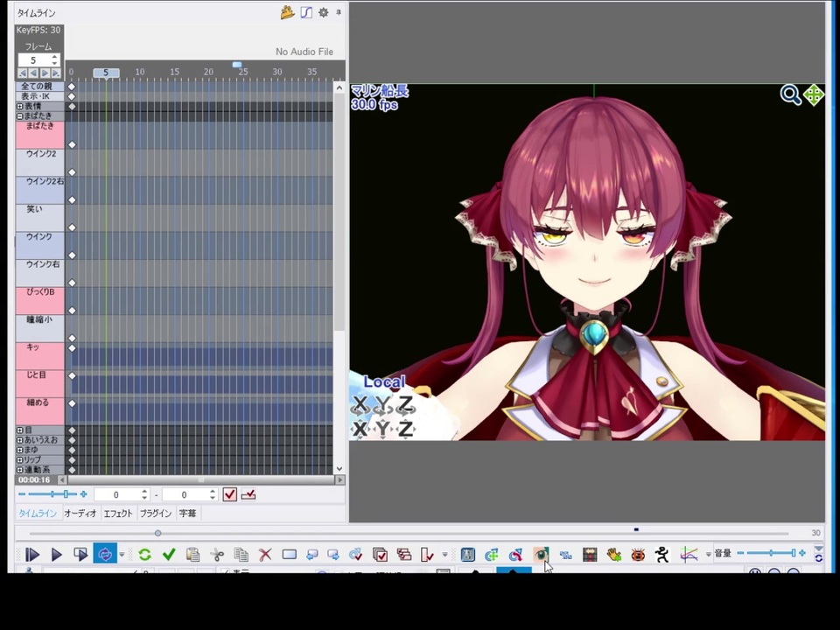The image size is (840, 630).
Task: Open the dropdown arrow beside loop button
Action: click(122, 555)
